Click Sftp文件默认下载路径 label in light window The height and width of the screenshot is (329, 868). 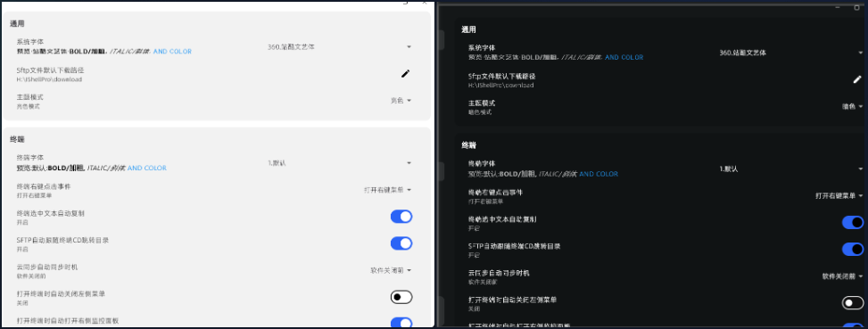[50, 70]
